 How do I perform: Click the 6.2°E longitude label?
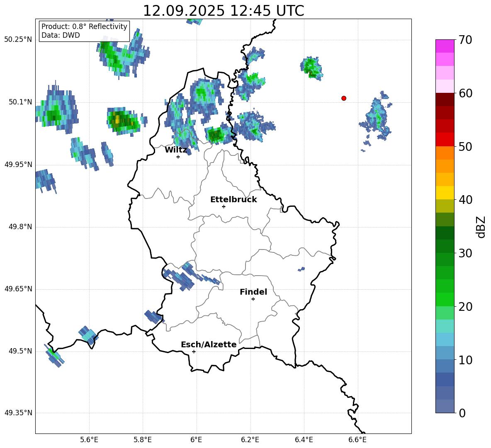pyautogui.click(x=250, y=440)
